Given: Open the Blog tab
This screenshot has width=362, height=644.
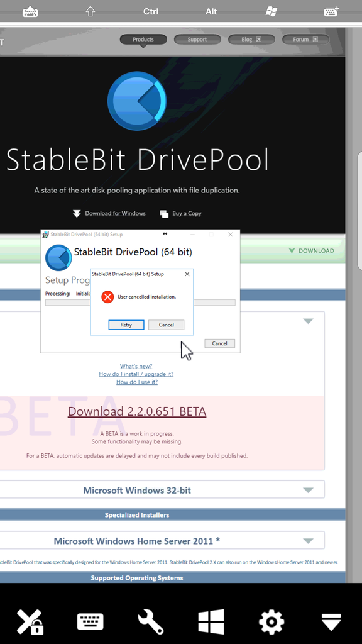Looking at the screenshot, I should [x=251, y=40].
